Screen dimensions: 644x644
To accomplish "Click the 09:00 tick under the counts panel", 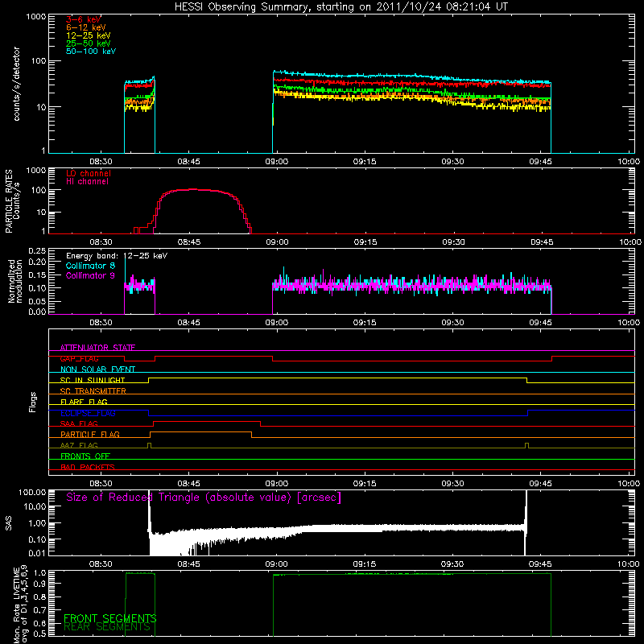I will pos(276,162).
